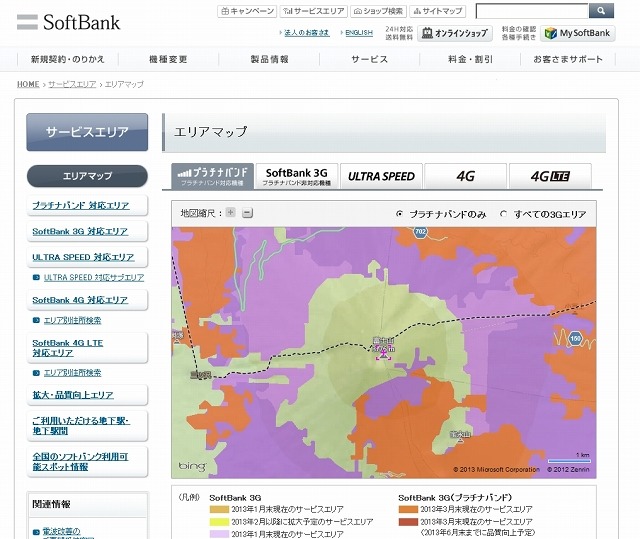Open 電波改善の sidebar link
Screen dimensions: 640x539
(x=62, y=532)
